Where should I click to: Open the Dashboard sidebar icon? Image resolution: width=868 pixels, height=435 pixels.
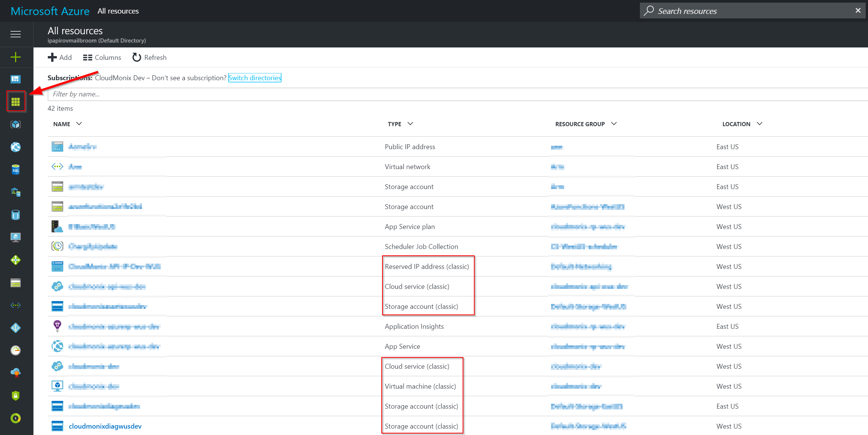coord(15,79)
